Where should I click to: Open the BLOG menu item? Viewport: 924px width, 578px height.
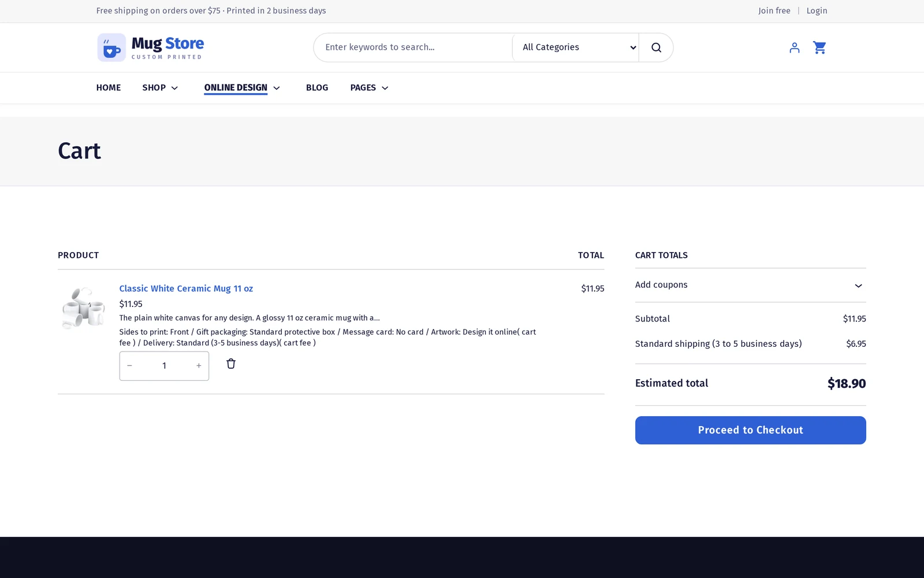click(317, 88)
